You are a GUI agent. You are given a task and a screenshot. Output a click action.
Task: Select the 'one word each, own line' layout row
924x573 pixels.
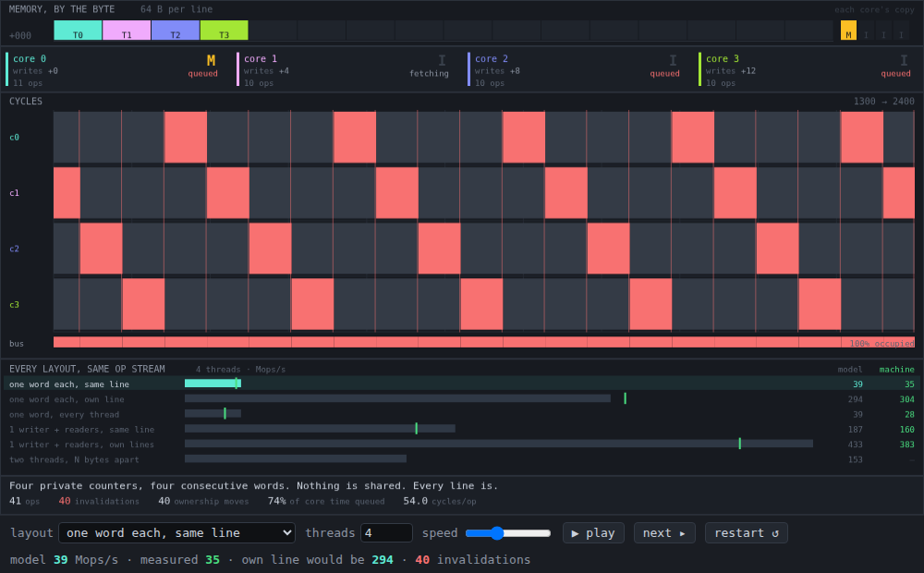coord(462,399)
